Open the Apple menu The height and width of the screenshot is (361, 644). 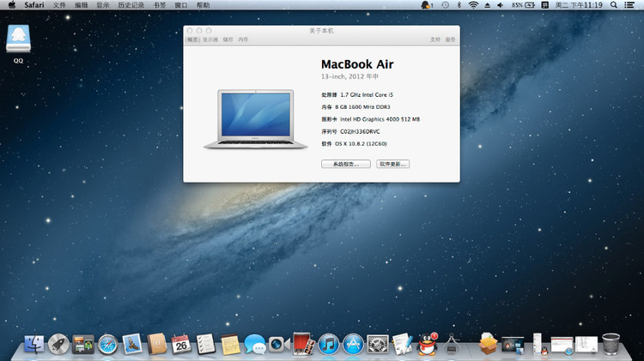(x=11, y=5)
